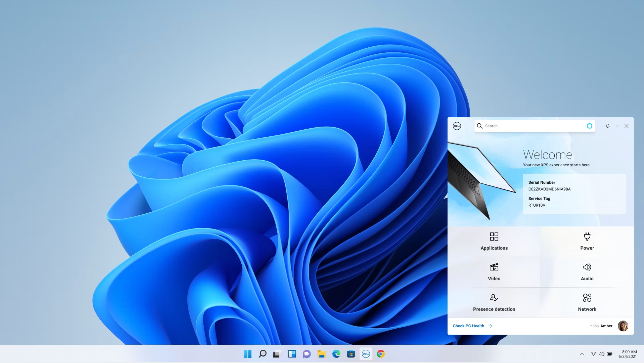Image resolution: width=644 pixels, height=363 pixels.
Task: Open the Applications tile
Action: click(x=494, y=241)
